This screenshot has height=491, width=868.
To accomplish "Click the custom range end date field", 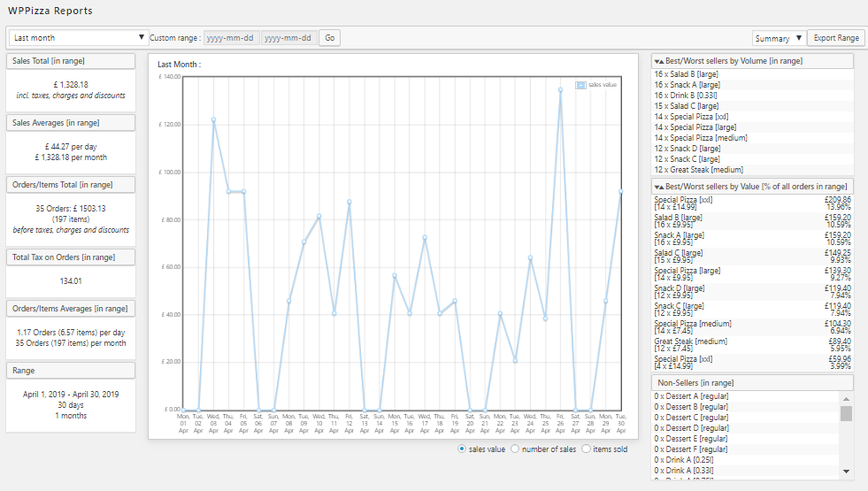I will 288,38.
